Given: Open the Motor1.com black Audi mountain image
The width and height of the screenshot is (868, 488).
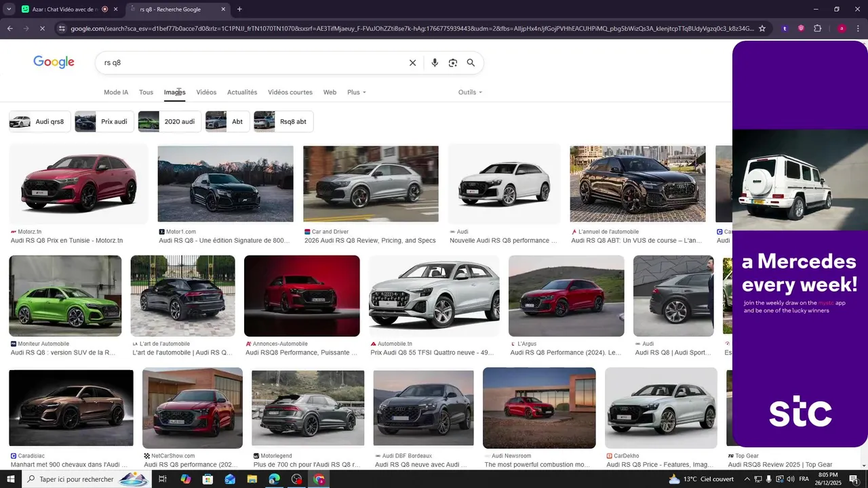Looking at the screenshot, I should pos(225,184).
